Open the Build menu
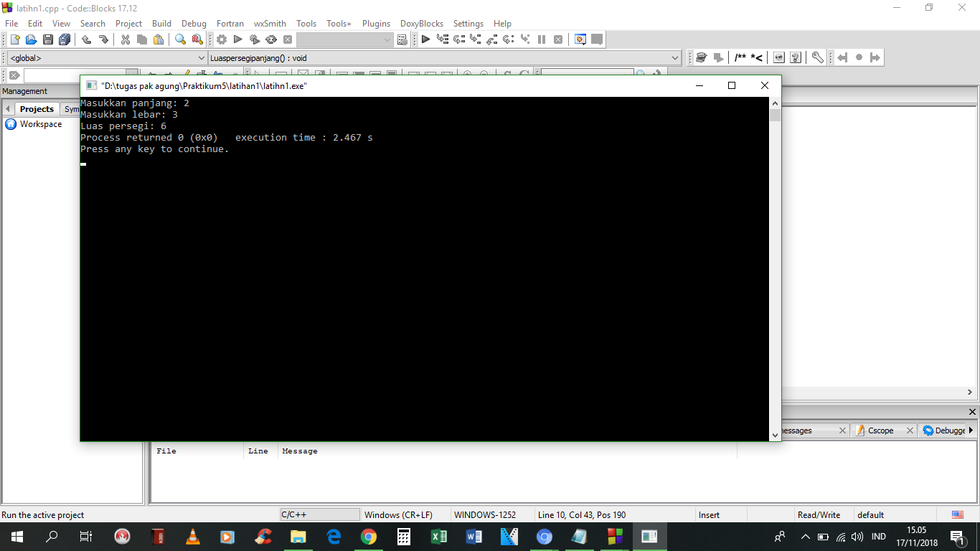This screenshot has width=980, height=551. 161,24
